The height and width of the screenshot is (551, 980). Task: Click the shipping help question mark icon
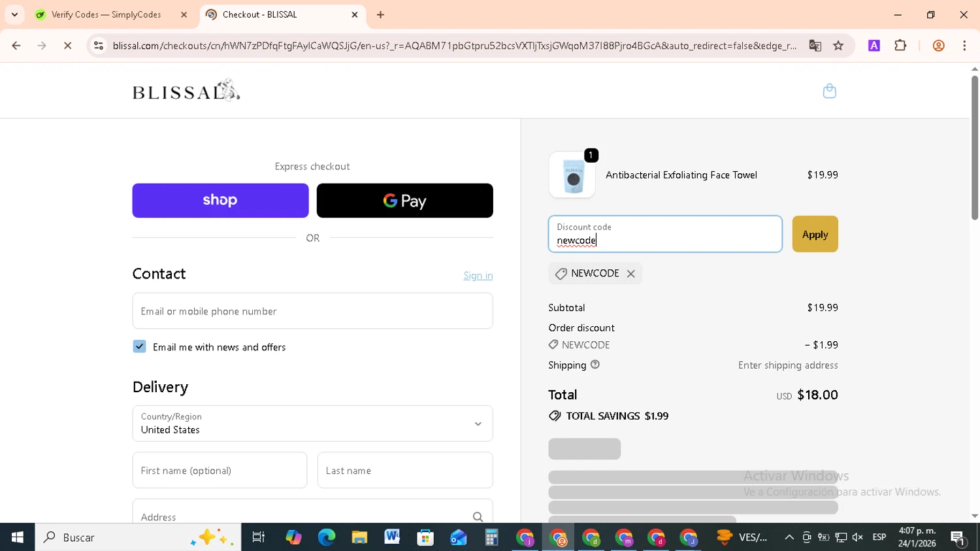595,365
